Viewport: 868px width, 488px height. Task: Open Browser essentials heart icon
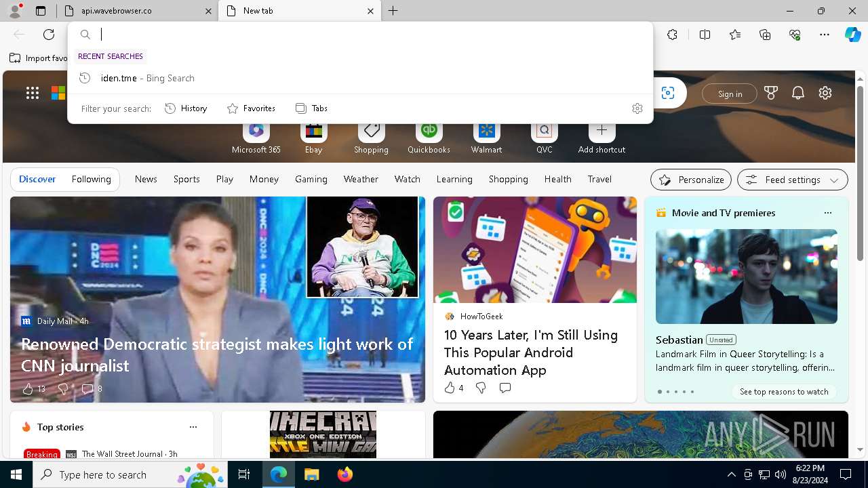[x=795, y=35]
